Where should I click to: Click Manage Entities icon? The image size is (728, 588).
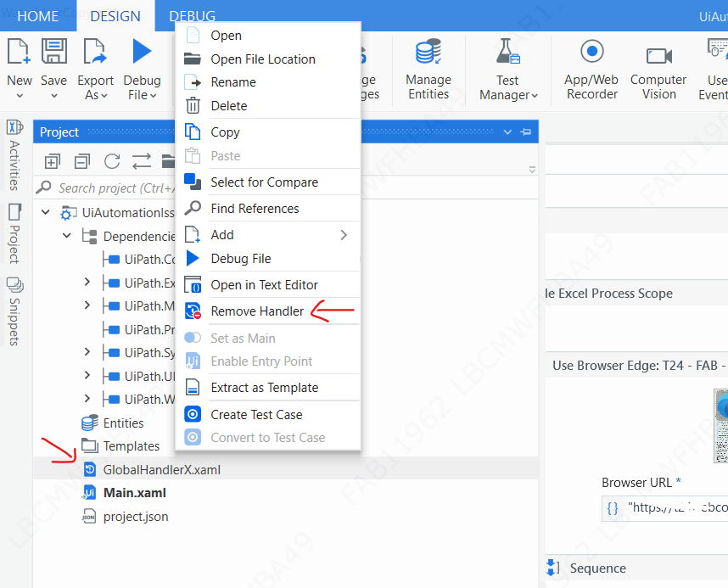coord(428,51)
